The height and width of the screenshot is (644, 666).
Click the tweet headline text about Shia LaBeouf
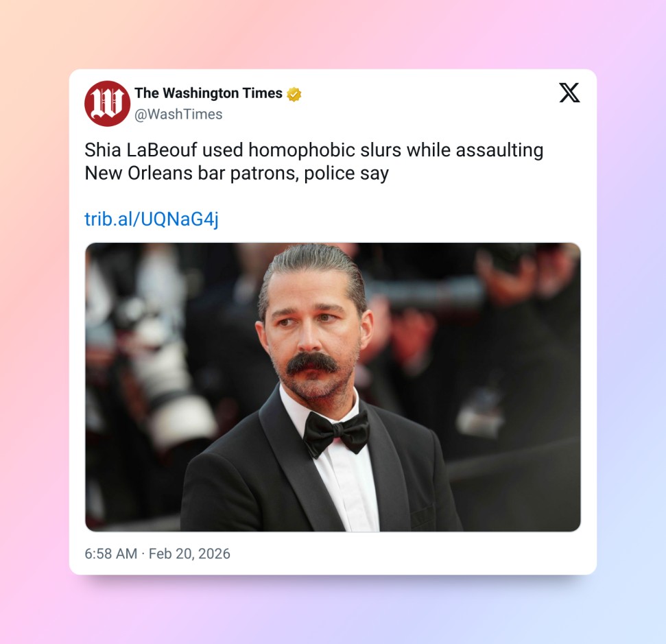pyautogui.click(x=314, y=161)
